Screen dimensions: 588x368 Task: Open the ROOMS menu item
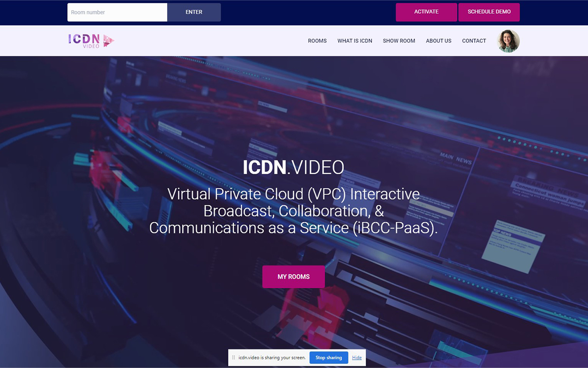[x=317, y=41]
